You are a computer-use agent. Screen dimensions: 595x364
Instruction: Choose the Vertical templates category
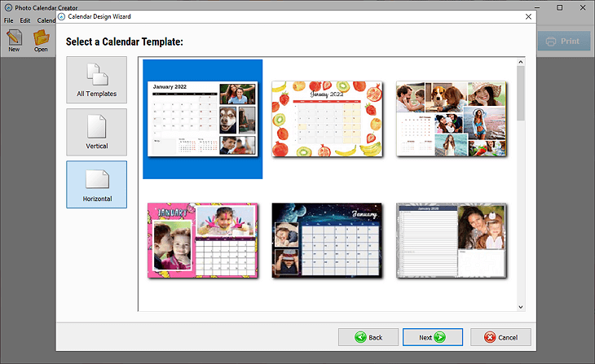pyautogui.click(x=96, y=132)
